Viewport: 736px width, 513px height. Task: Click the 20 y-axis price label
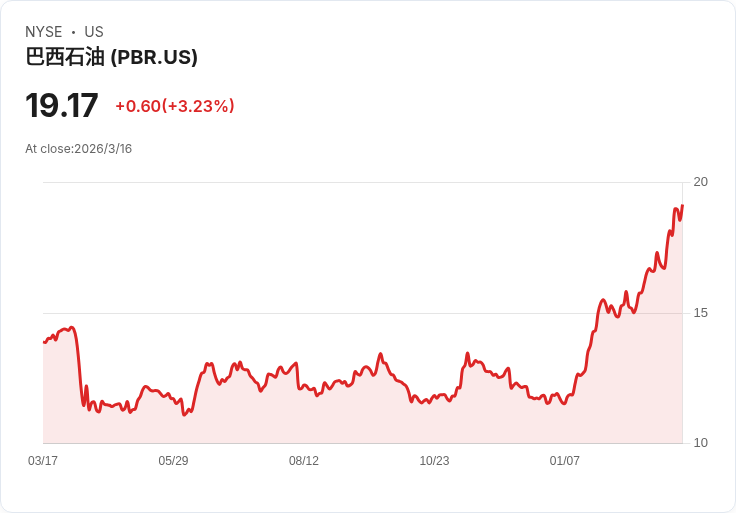[x=700, y=182]
